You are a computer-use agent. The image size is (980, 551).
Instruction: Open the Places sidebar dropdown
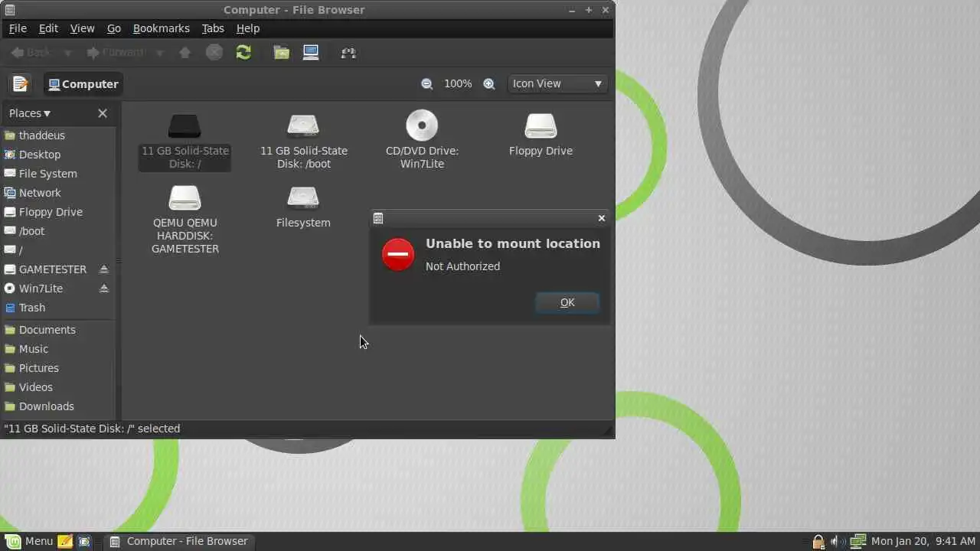(30, 113)
